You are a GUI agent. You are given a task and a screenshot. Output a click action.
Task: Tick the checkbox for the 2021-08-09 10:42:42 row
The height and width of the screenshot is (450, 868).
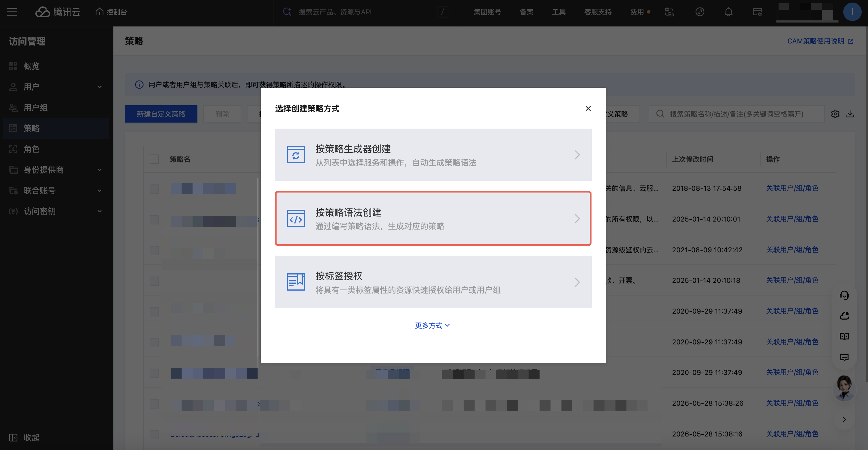click(x=154, y=250)
